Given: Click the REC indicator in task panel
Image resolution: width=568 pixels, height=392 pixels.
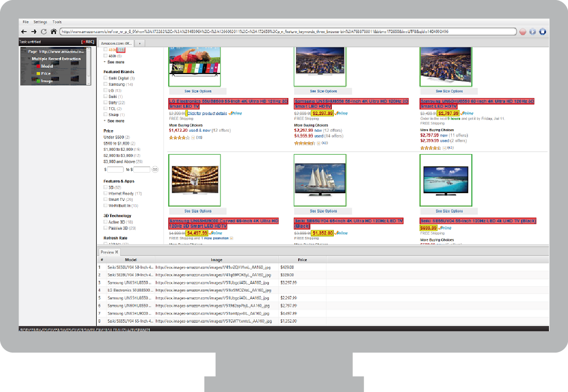Looking at the screenshot, I should pos(88,41).
